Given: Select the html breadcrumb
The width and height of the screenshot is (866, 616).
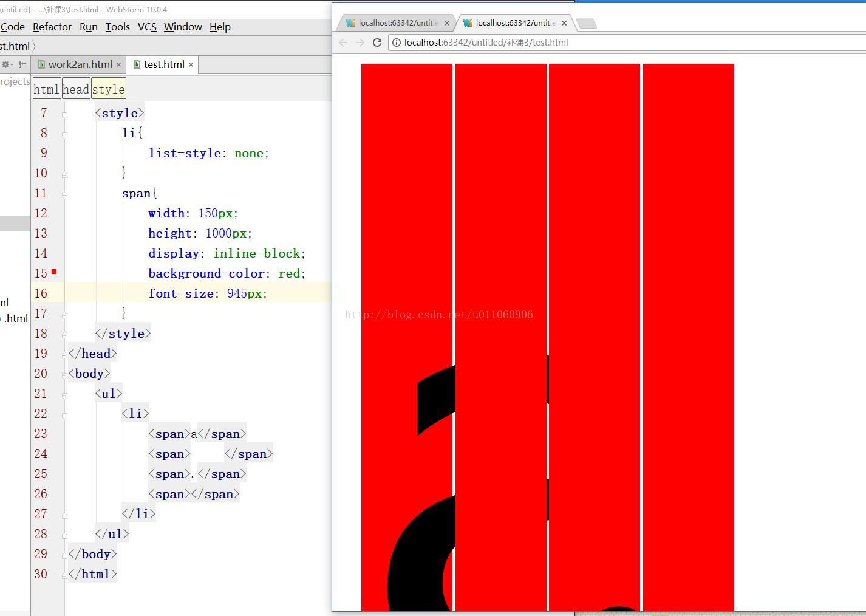Looking at the screenshot, I should [47, 89].
